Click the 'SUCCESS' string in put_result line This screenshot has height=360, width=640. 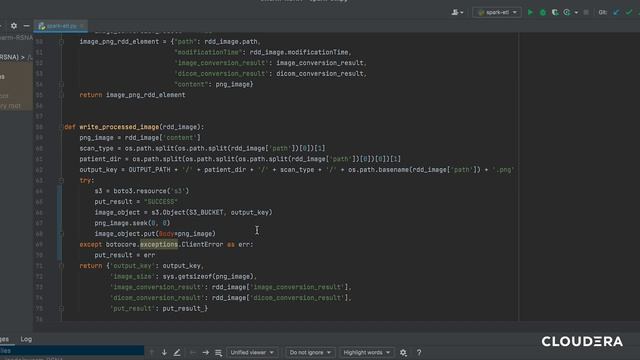pyautogui.click(x=161, y=202)
